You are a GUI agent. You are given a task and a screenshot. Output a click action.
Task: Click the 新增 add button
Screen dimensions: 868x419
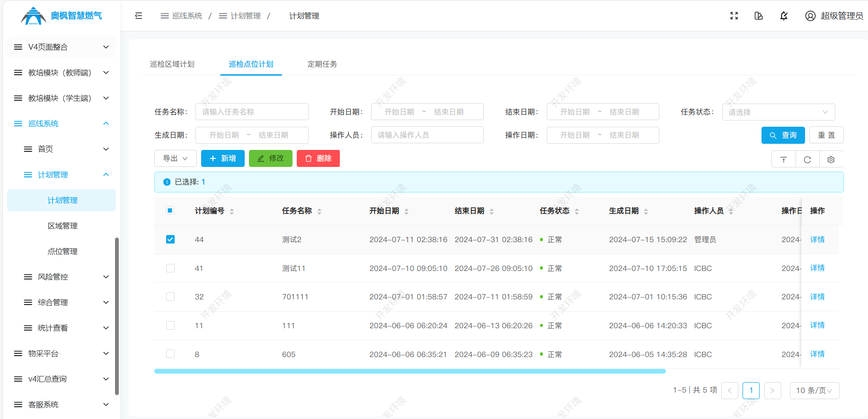[x=222, y=158]
